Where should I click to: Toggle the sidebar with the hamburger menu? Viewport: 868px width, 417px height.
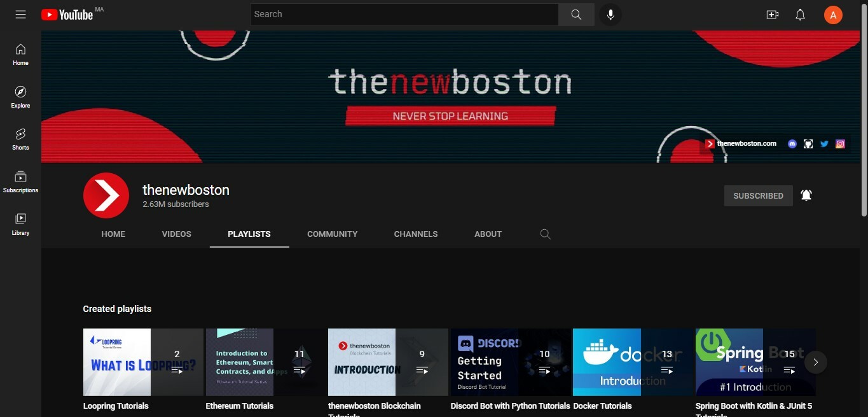click(x=20, y=14)
